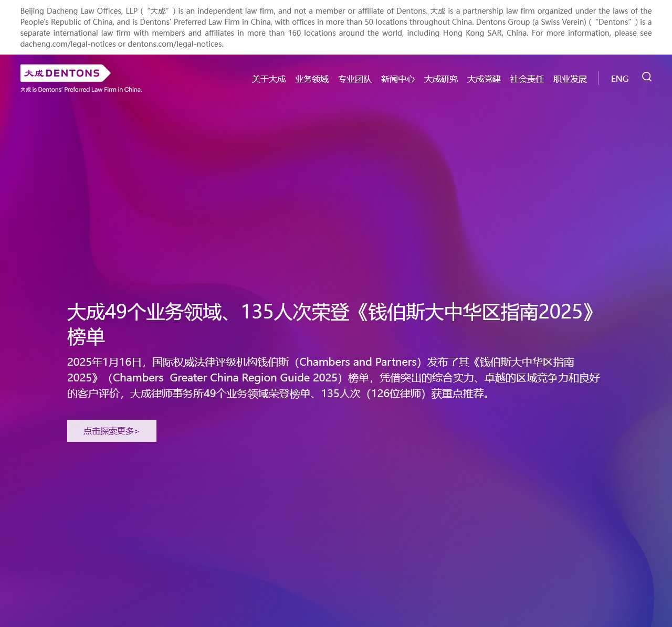Open the headline 大成49个业务领域 article
Viewport: 672px width, 627px height.
tap(332, 324)
